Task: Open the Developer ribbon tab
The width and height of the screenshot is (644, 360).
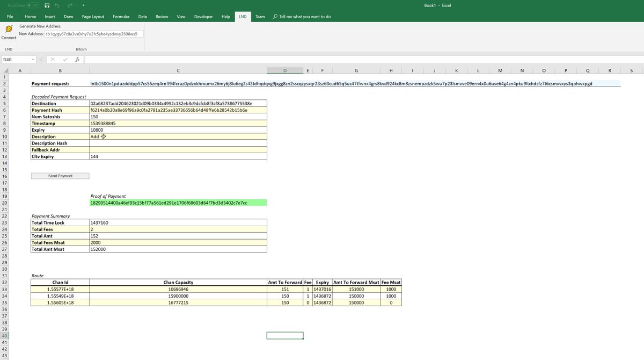Action: point(203,16)
